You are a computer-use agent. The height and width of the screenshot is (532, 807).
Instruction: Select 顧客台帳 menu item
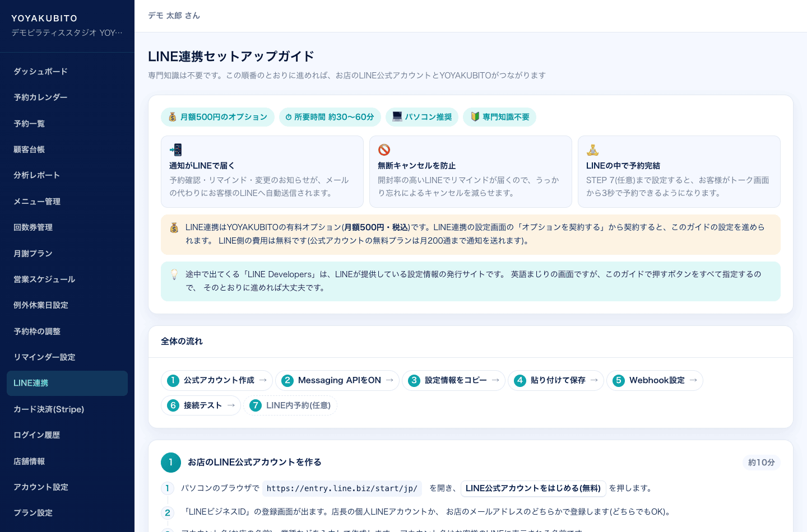(67, 150)
